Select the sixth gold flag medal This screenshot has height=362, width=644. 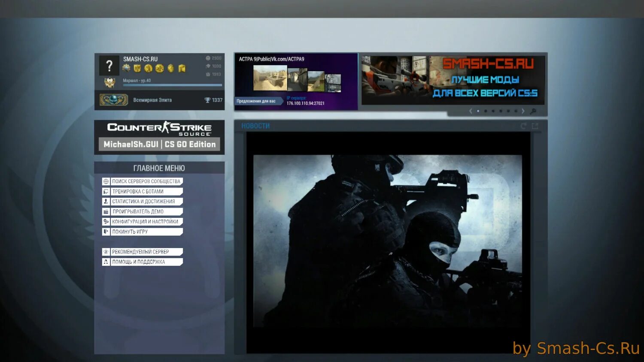tap(182, 68)
